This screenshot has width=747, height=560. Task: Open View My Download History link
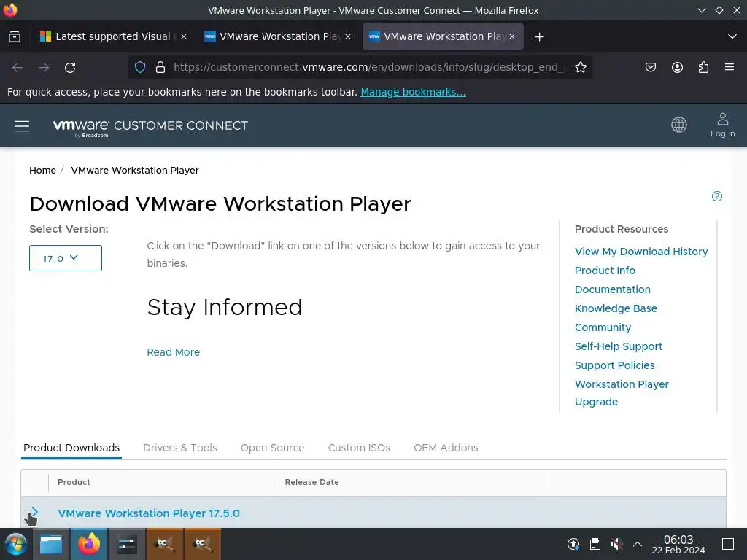[x=641, y=252]
